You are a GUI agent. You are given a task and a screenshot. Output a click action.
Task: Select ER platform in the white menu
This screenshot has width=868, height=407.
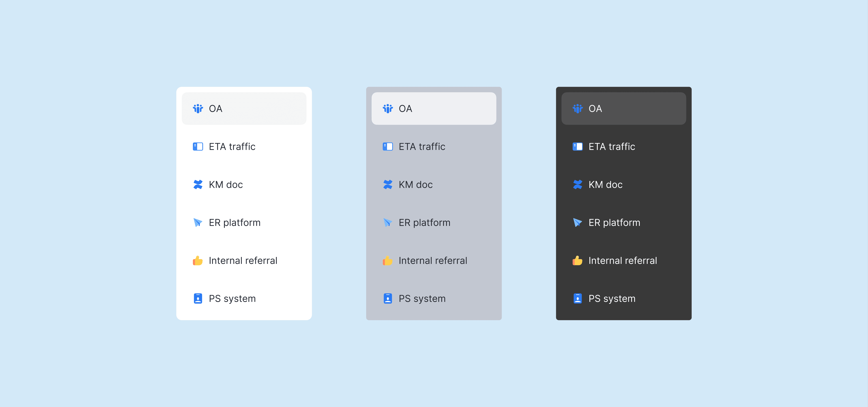point(235,223)
